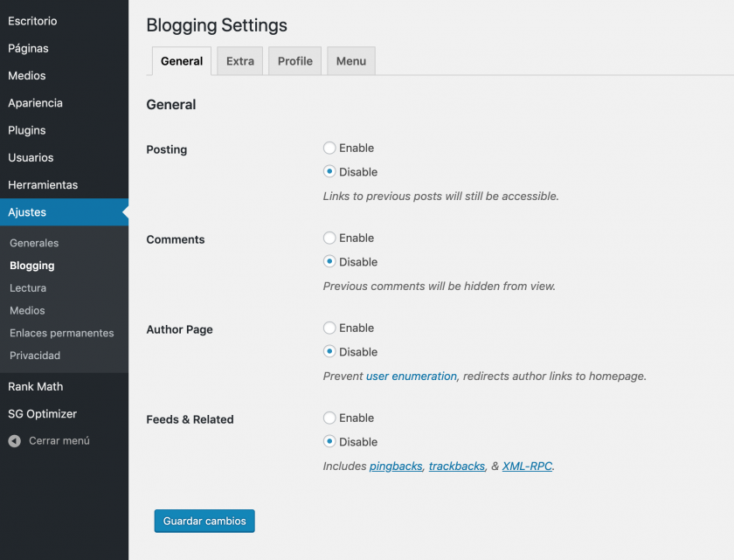734x560 pixels.
Task: Follow the pingbacks link
Action: (x=396, y=467)
